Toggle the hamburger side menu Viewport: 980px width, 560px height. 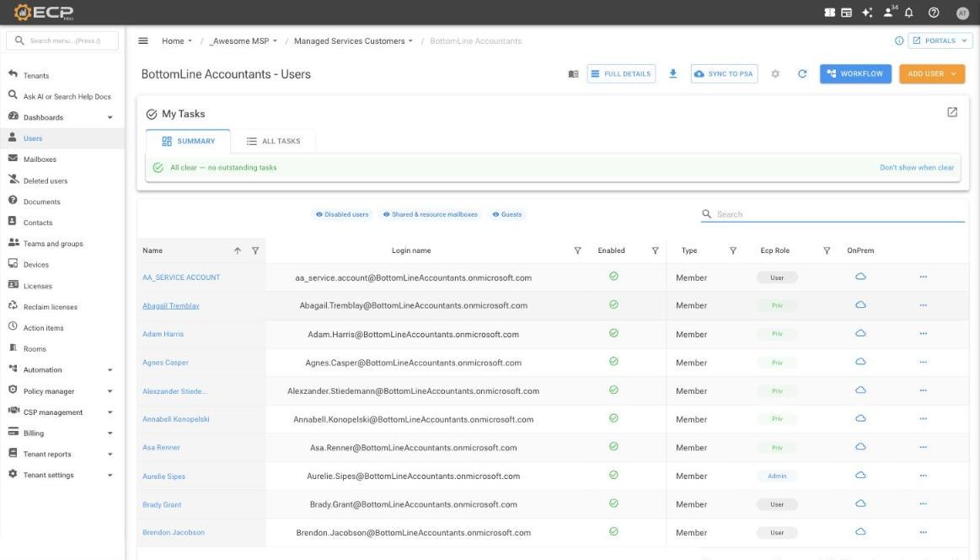click(x=143, y=40)
